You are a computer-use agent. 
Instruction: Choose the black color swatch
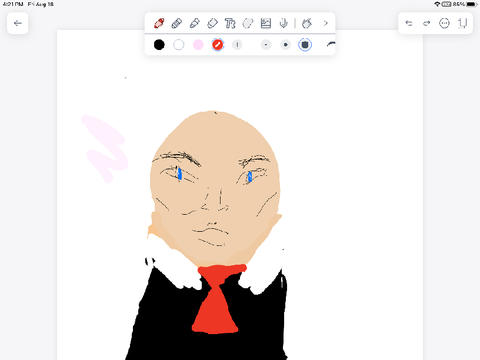(x=159, y=45)
